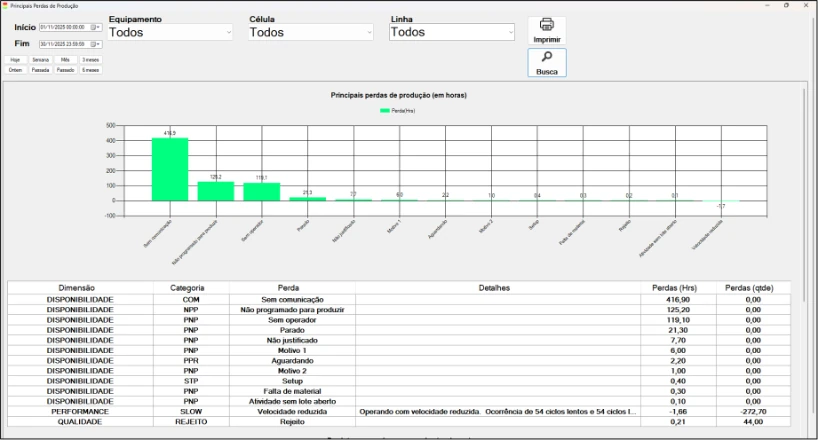The image size is (818, 440).
Task: Select the Semana quick range button
Action: 40,60
